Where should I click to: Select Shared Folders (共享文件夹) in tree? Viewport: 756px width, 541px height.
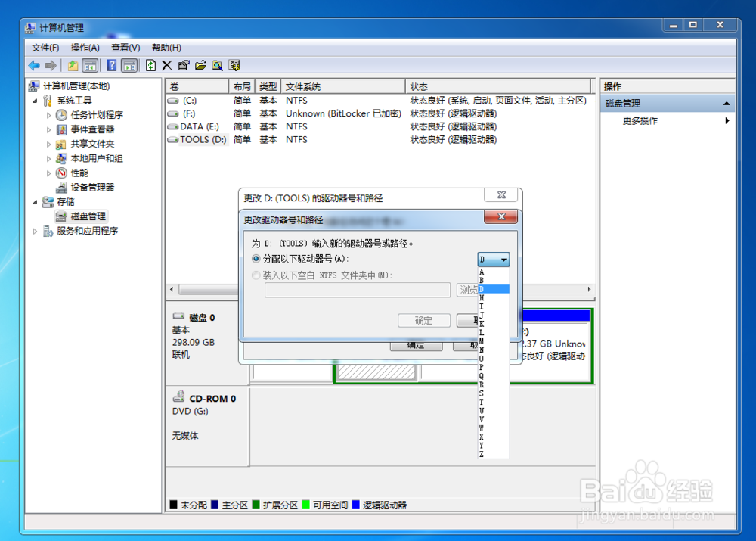(x=92, y=144)
